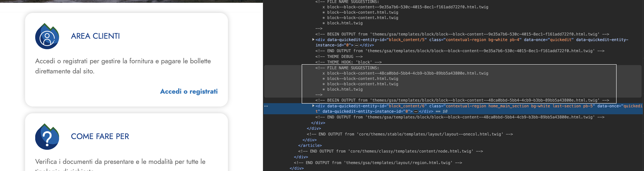This screenshot has width=644, height=171.
Task: Select the END OUTPUT comment for 48ca0bbd template
Action: [460, 117]
